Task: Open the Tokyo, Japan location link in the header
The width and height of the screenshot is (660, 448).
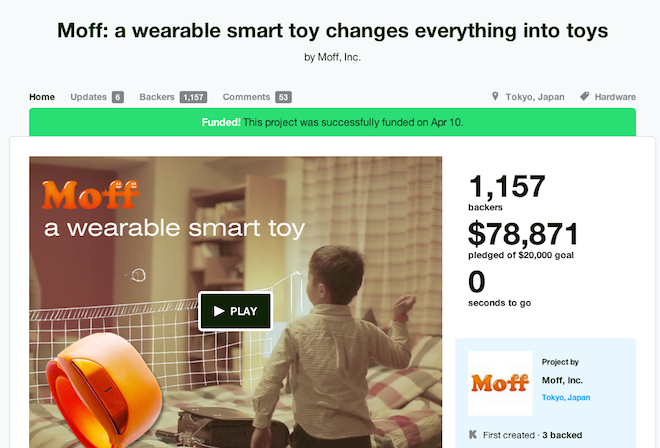Action: point(535,97)
